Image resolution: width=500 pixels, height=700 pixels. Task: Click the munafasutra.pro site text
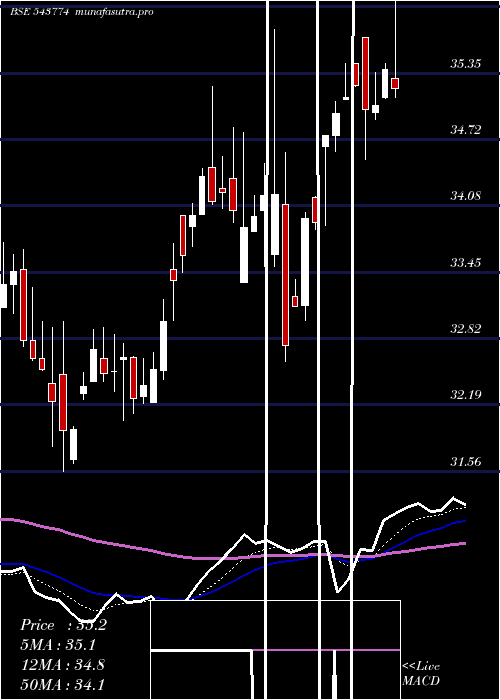point(114,12)
